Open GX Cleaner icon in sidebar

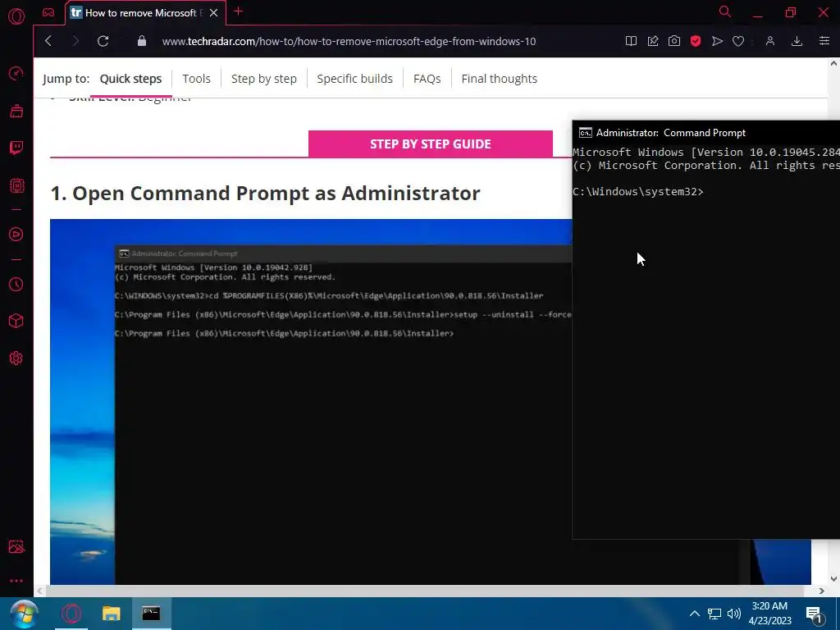coord(16,111)
